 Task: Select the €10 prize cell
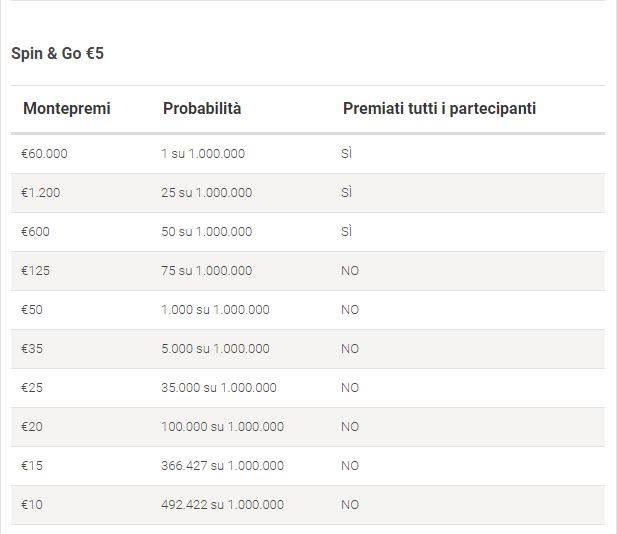[32, 504]
